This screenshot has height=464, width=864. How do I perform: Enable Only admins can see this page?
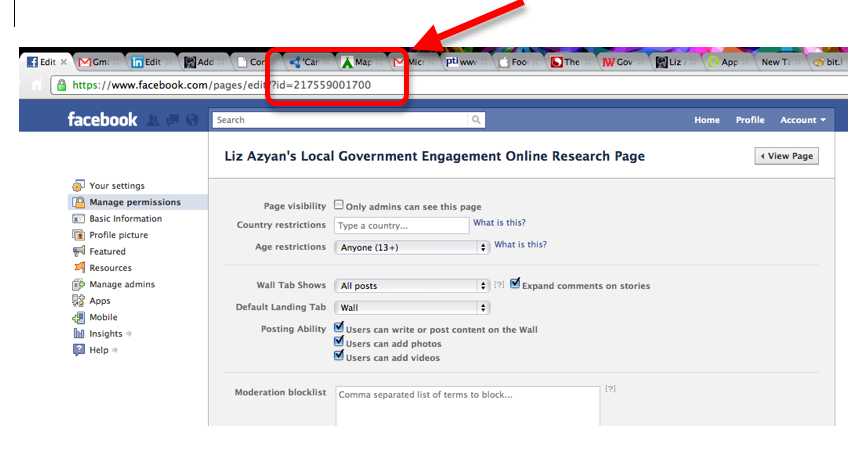click(x=339, y=205)
